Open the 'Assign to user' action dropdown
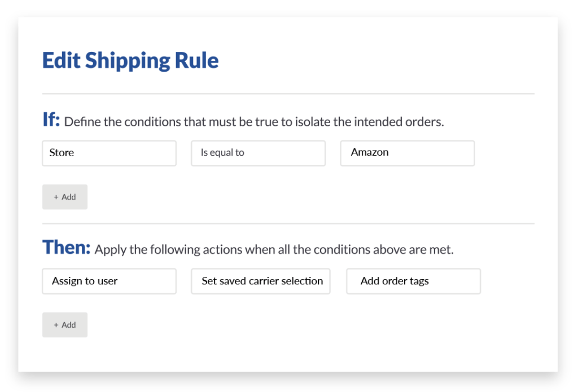 click(x=109, y=281)
